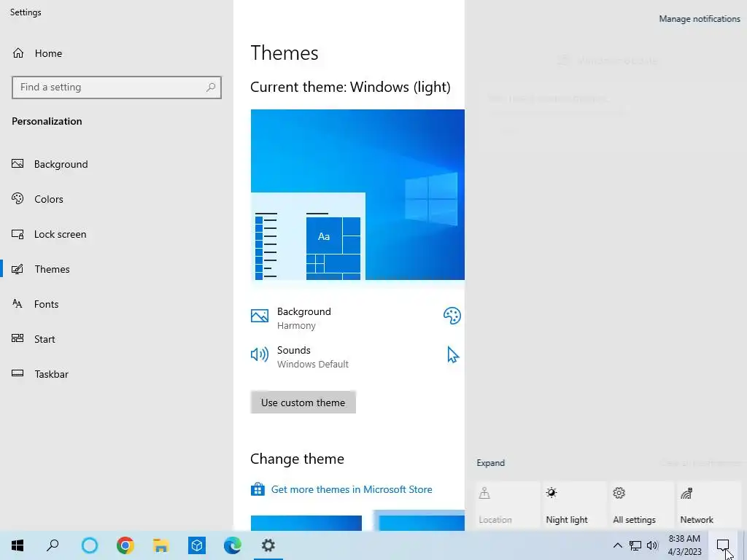
Task: Click Expand in the Action Center
Action: pyautogui.click(x=491, y=463)
